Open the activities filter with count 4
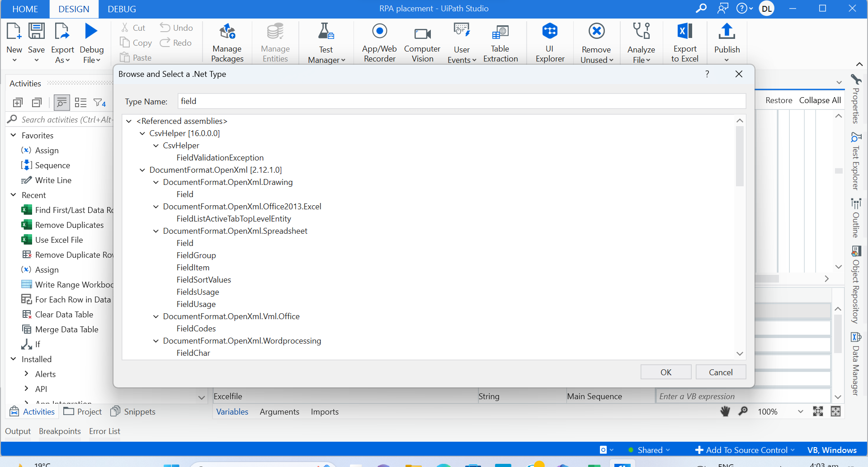The height and width of the screenshot is (467, 868). pyautogui.click(x=99, y=103)
